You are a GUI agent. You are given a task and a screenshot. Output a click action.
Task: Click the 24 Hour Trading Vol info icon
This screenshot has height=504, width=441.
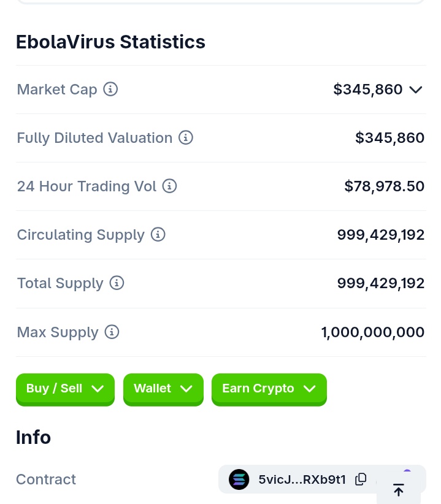click(169, 186)
